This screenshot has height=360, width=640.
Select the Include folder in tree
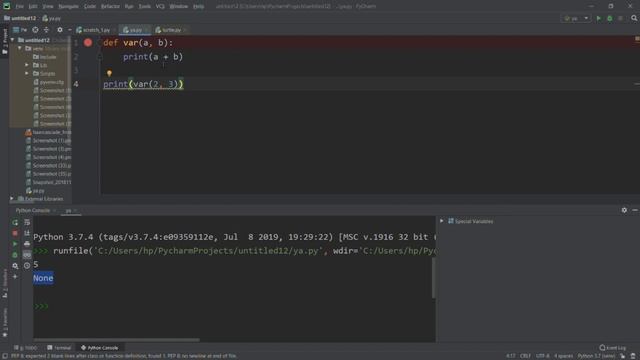[x=44, y=57]
